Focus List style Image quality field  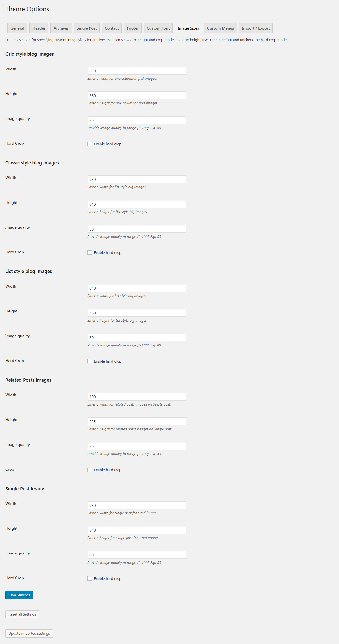click(137, 338)
